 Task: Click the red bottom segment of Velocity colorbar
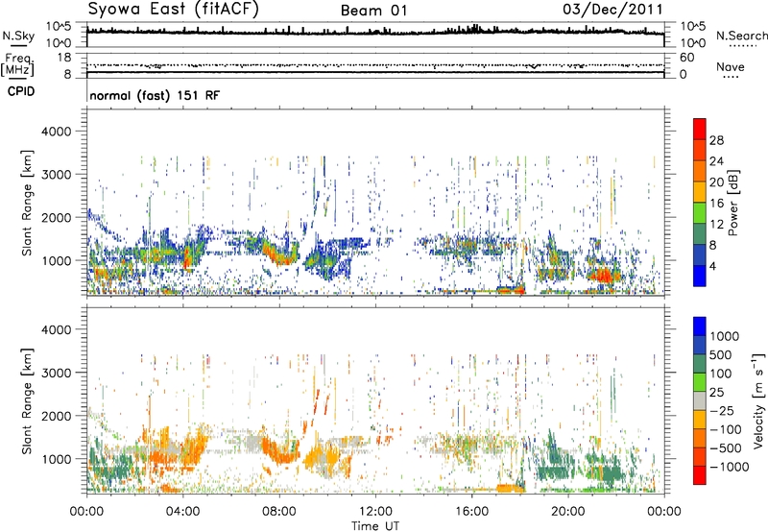click(x=700, y=475)
